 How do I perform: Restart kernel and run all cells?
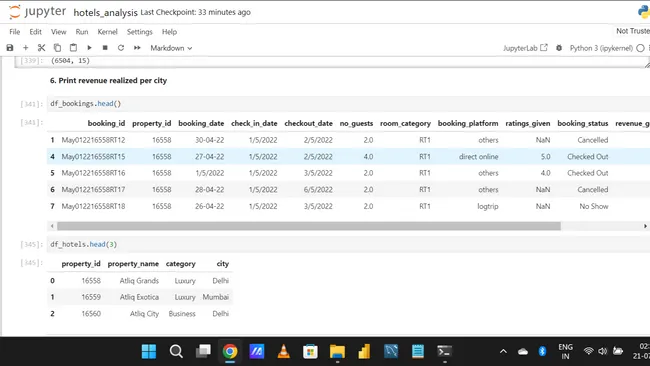point(137,48)
